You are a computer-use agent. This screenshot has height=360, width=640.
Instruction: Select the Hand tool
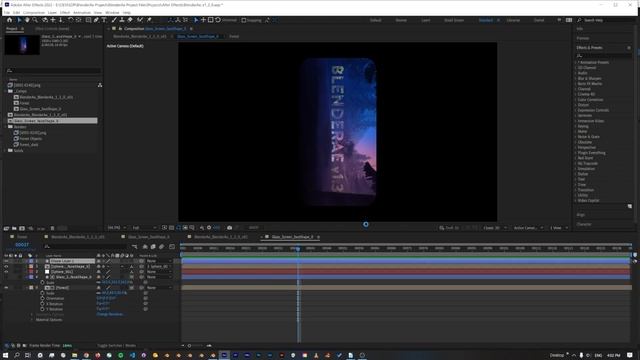27,20
